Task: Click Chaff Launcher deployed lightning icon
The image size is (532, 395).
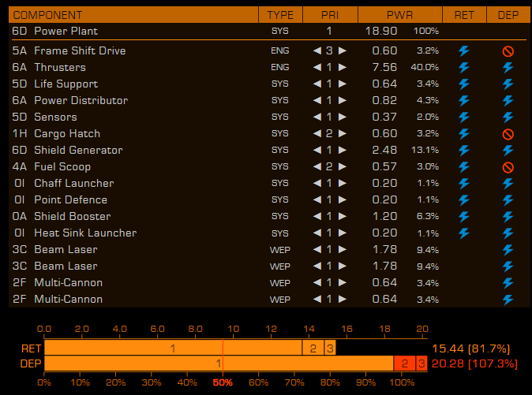Action: [x=508, y=183]
